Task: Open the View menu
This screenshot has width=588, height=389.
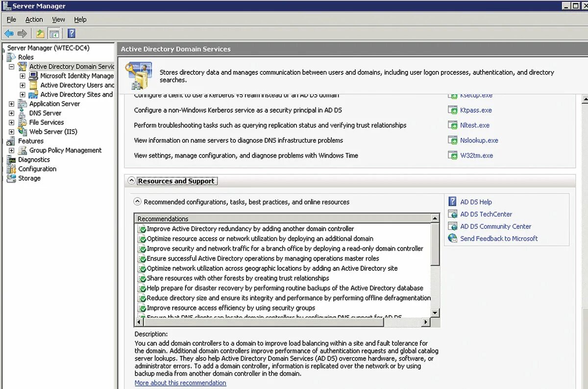Action: (58, 20)
